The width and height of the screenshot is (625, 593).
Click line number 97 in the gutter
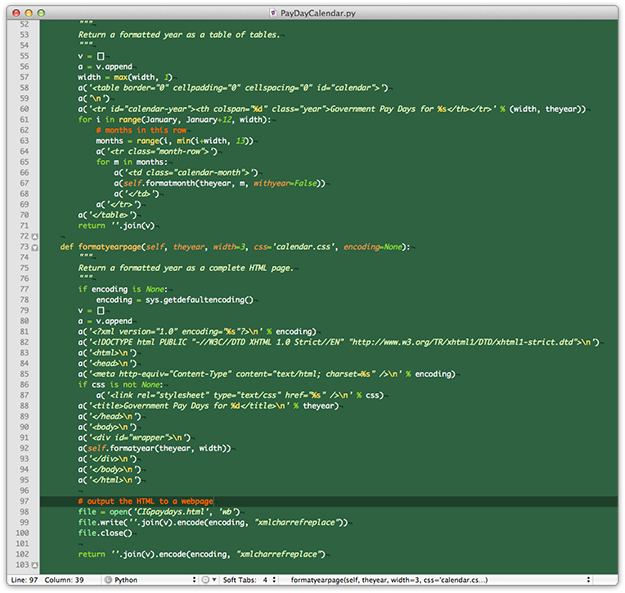tap(24, 501)
